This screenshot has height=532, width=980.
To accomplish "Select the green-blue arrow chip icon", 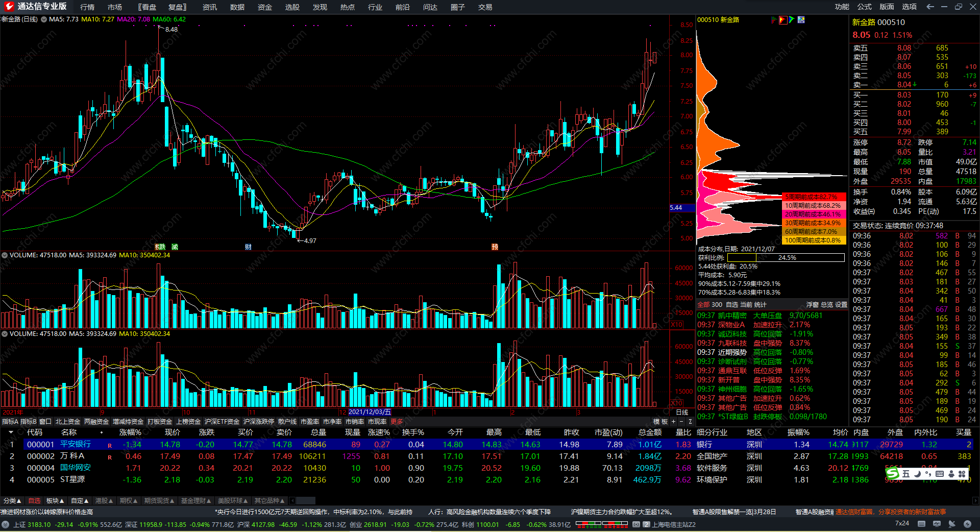I will click(792, 20).
